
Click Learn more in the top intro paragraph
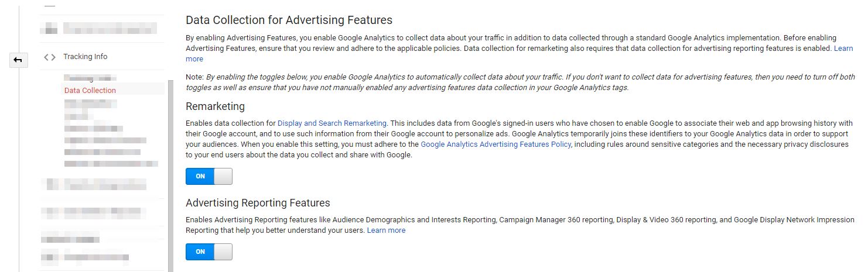click(843, 48)
